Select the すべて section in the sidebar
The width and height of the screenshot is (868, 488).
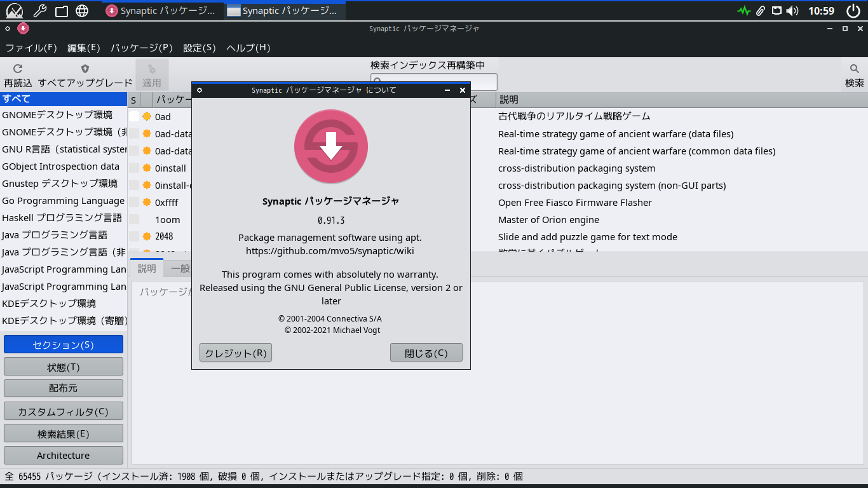pyautogui.click(x=64, y=98)
